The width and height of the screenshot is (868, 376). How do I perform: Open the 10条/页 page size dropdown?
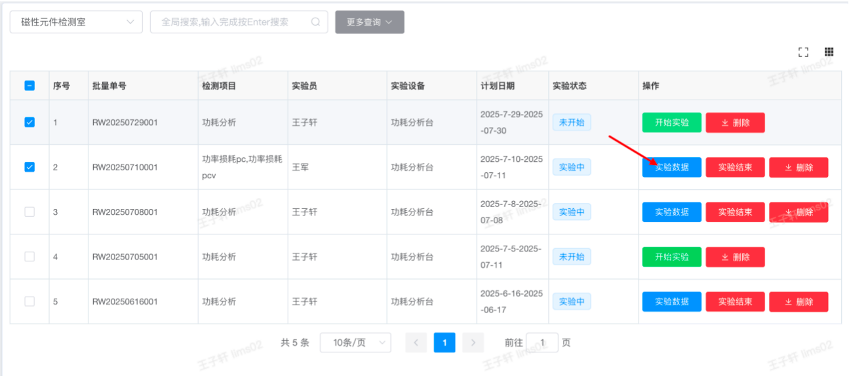355,343
